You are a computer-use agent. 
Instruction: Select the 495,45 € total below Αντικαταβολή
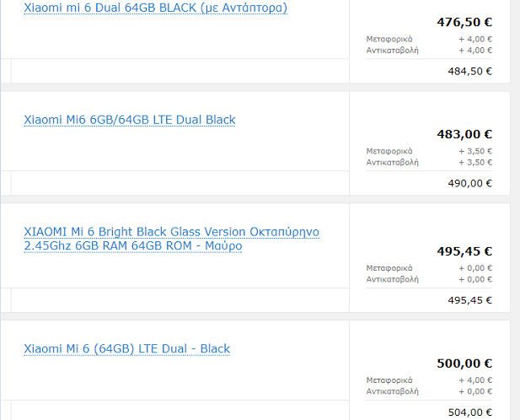pyautogui.click(x=469, y=300)
